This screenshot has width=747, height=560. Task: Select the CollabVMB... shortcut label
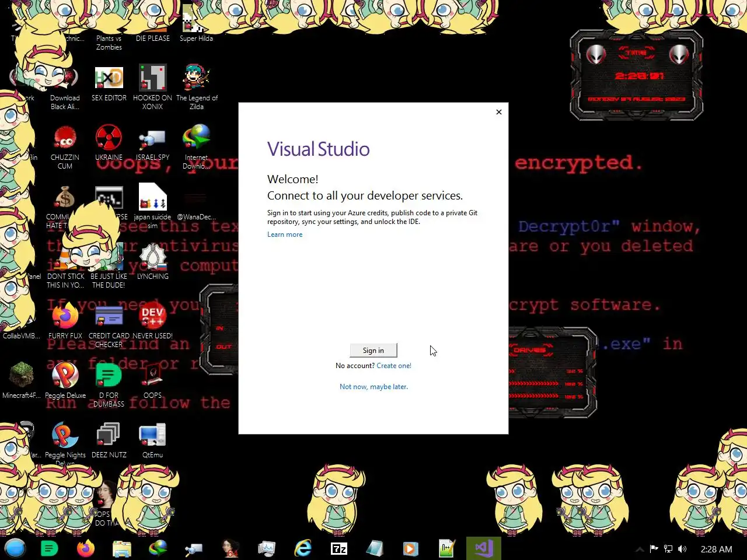[x=22, y=336]
